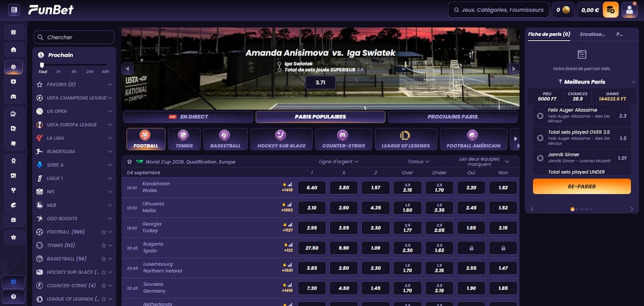Favorite the World Cup 2026 Qualification star
644x306 pixels.
(129, 161)
